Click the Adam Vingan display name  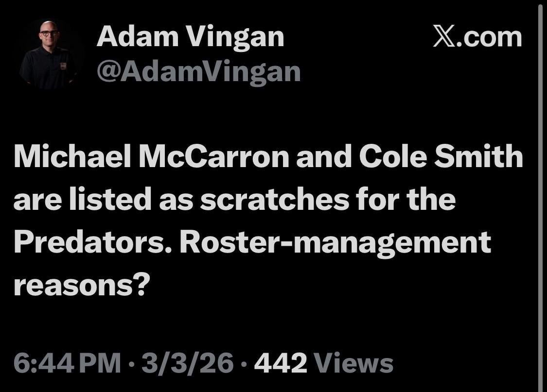click(x=190, y=36)
